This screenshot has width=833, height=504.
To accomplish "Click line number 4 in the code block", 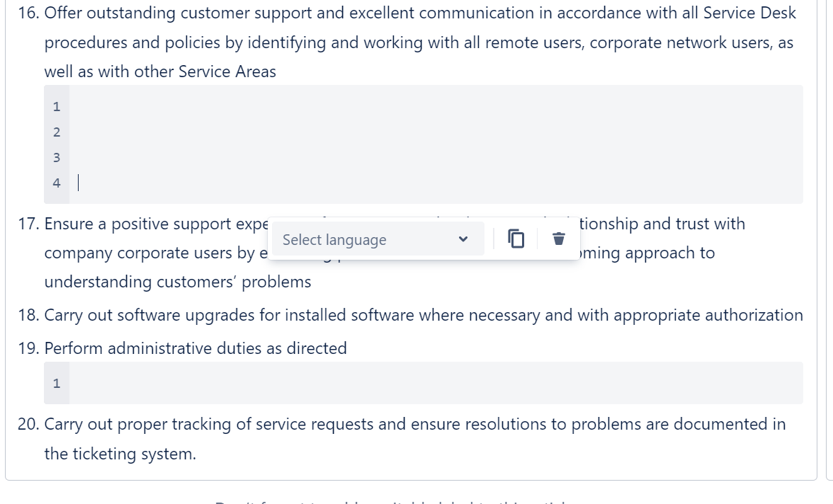I will 57,183.
